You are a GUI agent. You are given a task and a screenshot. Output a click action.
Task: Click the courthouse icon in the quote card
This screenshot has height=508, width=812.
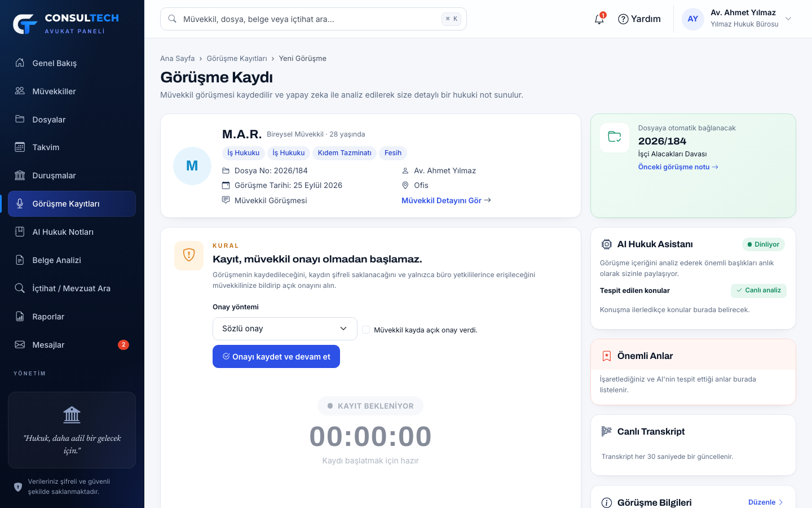[72, 415]
